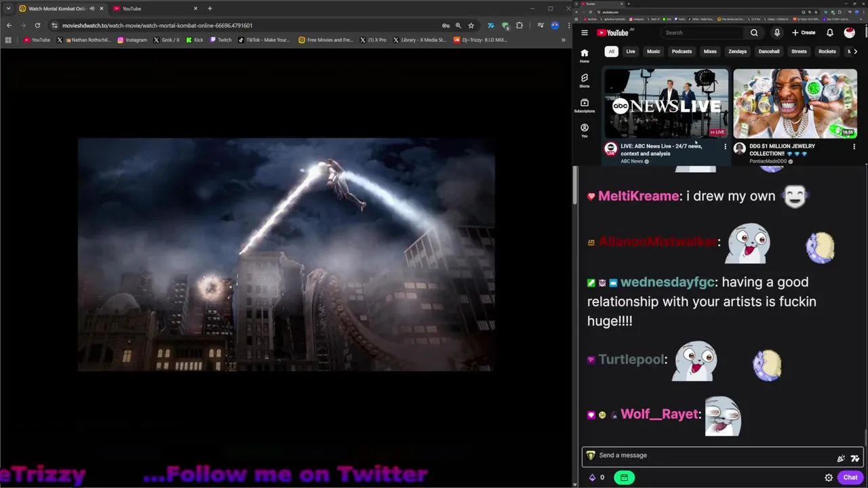Click the Send a message chat field
This screenshot has height=488, width=868.
point(712,455)
